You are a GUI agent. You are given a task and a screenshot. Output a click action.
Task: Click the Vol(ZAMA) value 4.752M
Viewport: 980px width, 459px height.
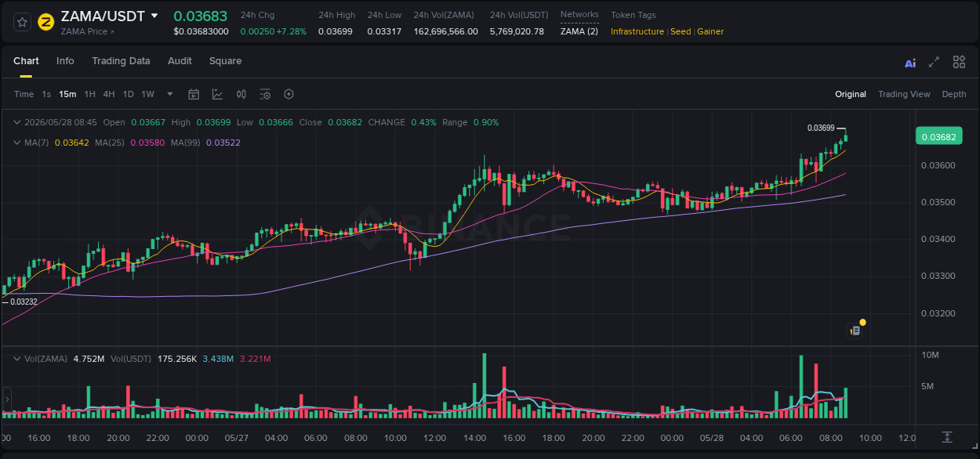89,359
